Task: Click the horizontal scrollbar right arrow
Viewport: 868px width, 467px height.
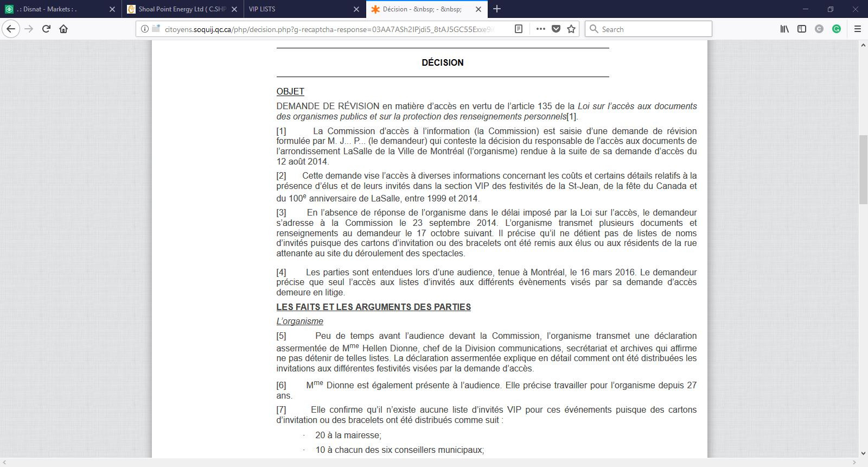Action: (854, 463)
